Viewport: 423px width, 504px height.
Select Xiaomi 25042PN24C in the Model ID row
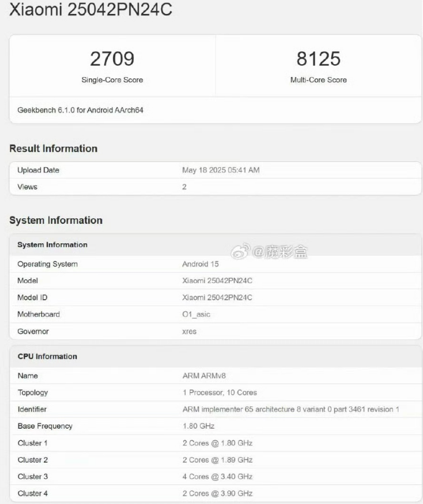tap(217, 297)
